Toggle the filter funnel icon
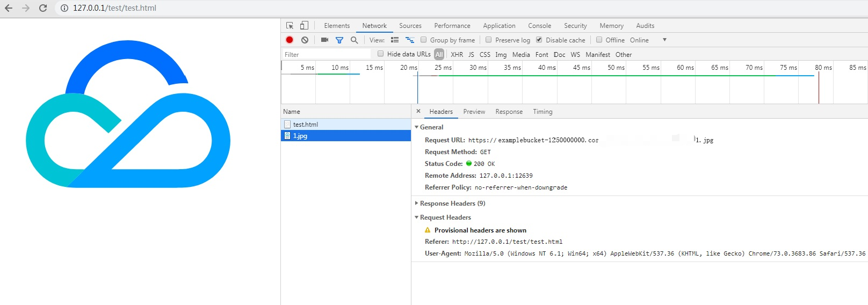 [339, 40]
